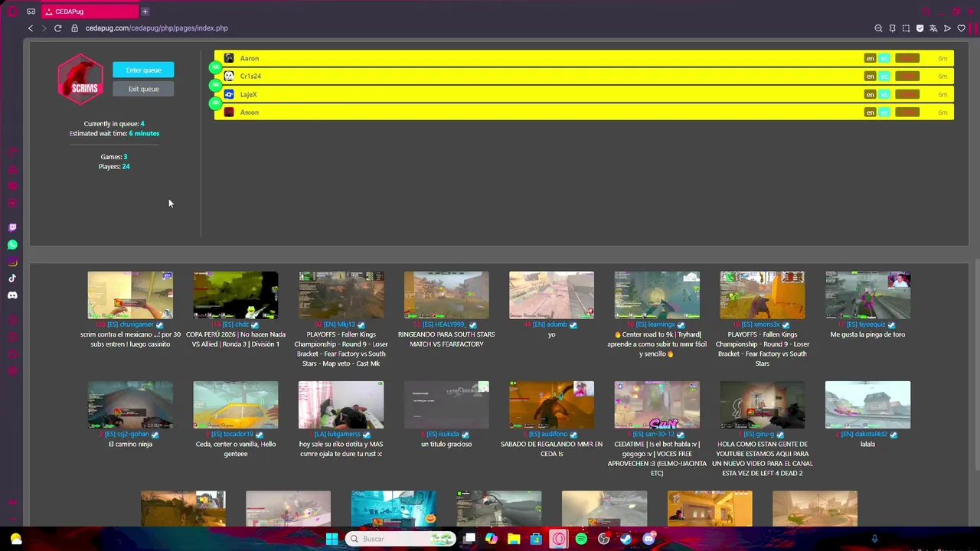
Task: Open TikTok from the browser sidebar
Action: tap(12, 279)
